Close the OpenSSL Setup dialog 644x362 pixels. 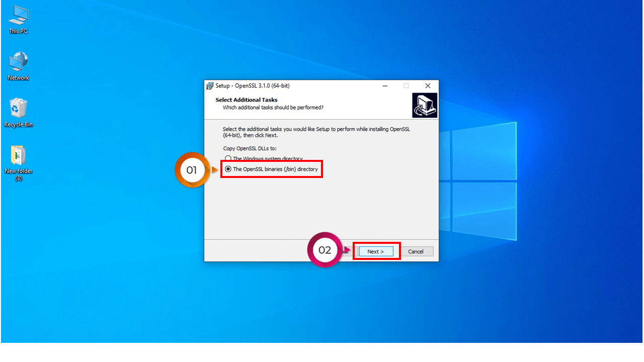point(428,86)
